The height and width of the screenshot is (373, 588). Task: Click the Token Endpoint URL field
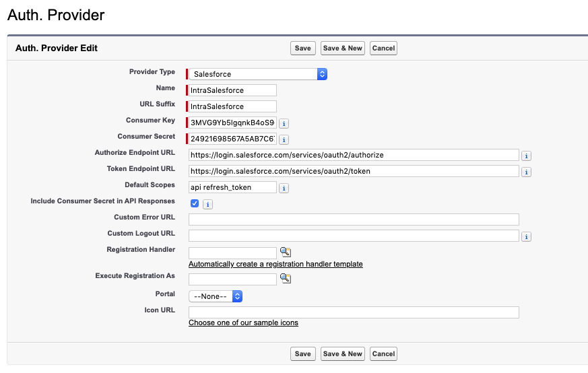[354, 171]
